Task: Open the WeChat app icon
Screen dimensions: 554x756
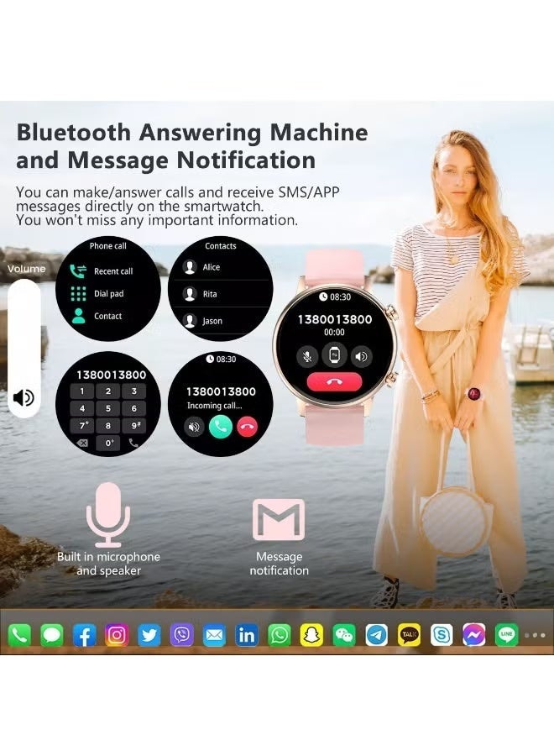Action: click(x=344, y=635)
